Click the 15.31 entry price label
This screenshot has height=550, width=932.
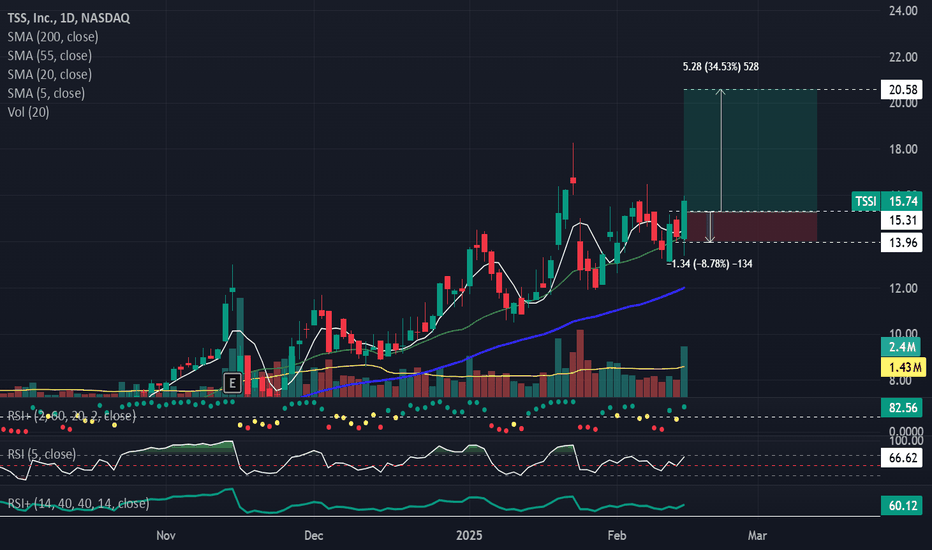pos(902,221)
